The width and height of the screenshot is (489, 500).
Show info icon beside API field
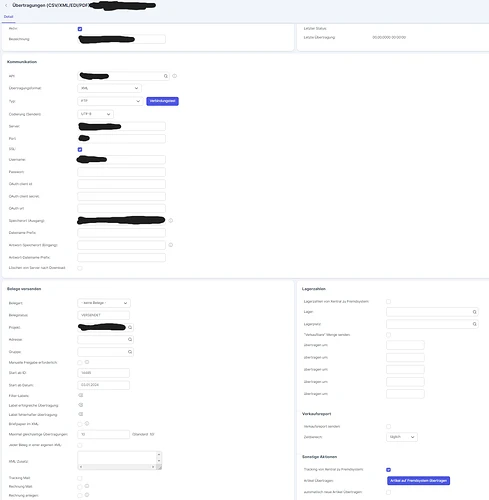click(175, 76)
